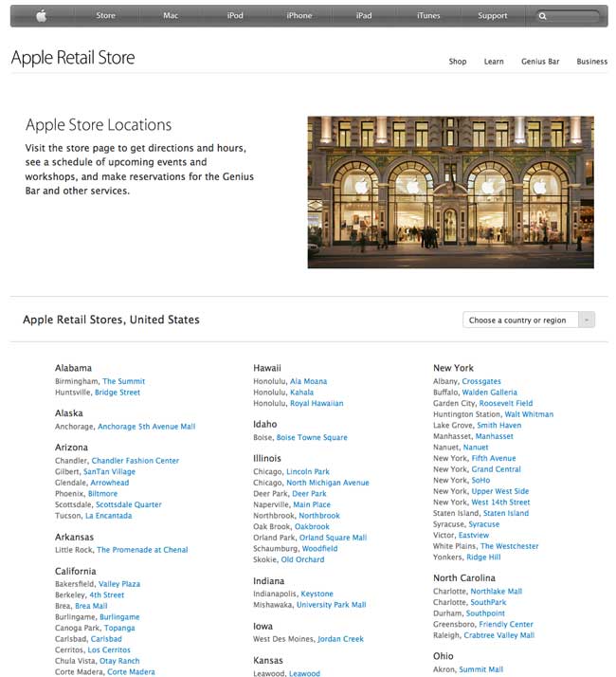
Task: Open the Business section link
Action: coord(591,62)
